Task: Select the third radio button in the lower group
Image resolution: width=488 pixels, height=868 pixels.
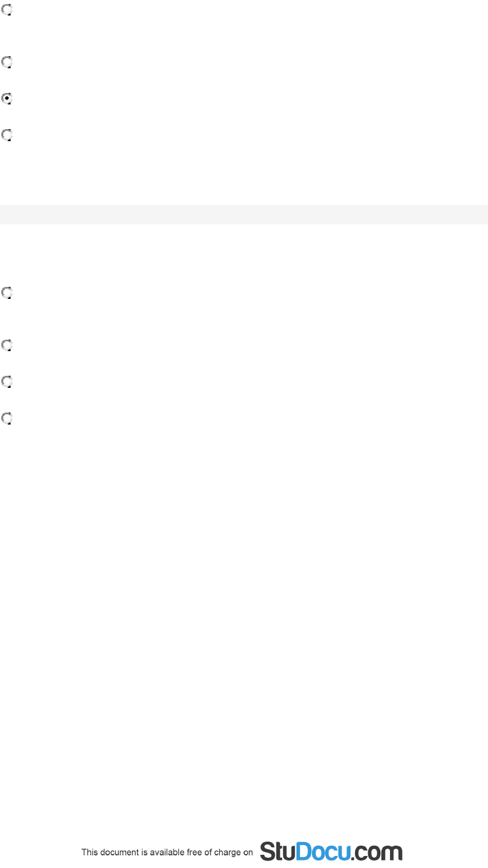Action: point(7,382)
